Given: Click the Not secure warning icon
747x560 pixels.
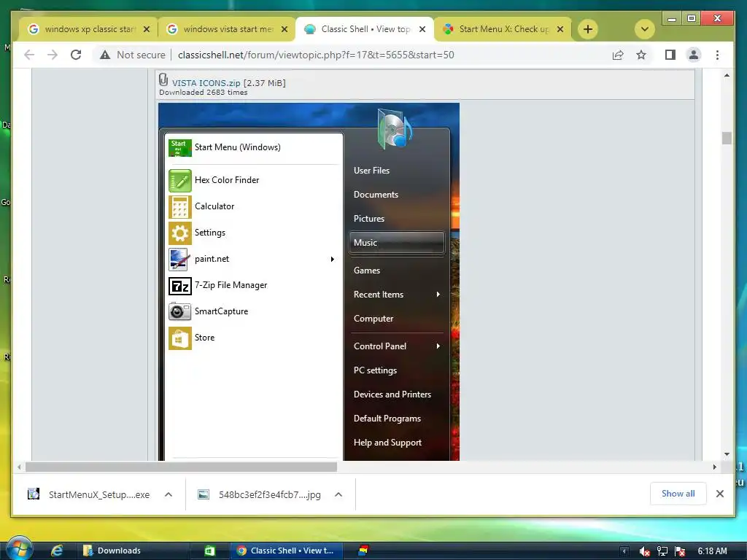Looking at the screenshot, I should [x=105, y=55].
